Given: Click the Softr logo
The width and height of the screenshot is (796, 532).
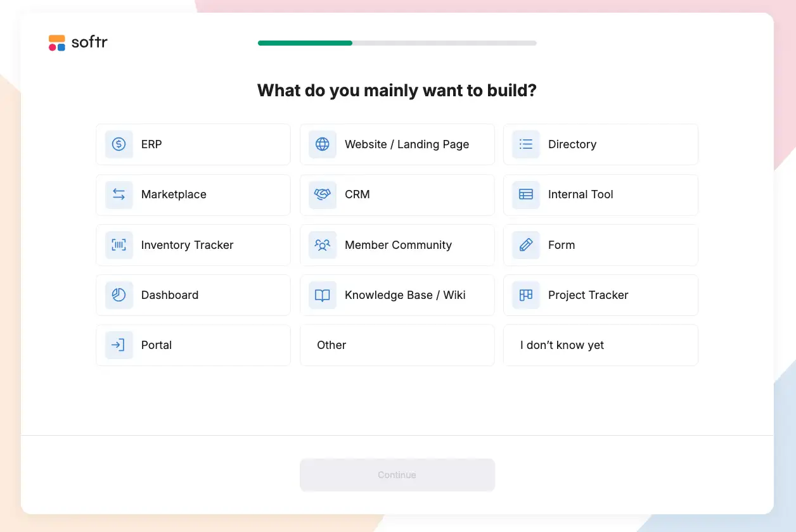Looking at the screenshot, I should 78,43.
